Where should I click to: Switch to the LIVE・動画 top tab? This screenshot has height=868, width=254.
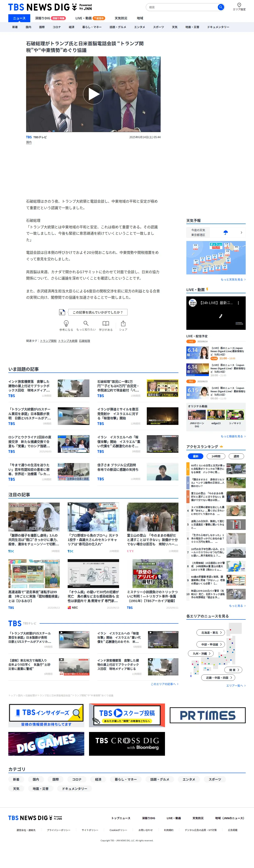pos(90,18)
